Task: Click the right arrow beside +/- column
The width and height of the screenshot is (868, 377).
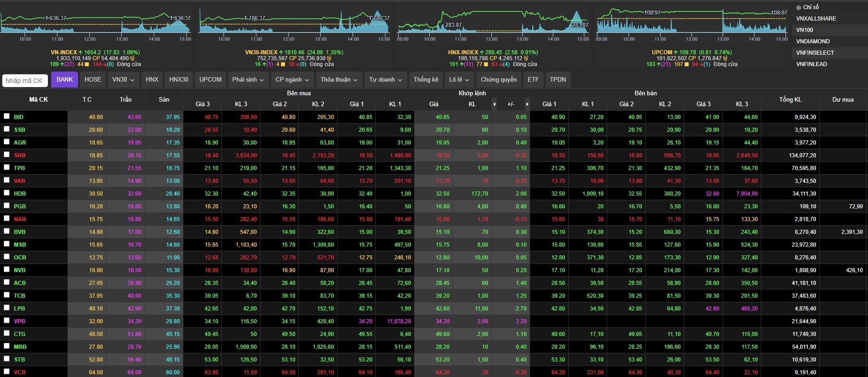Action: coord(527,104)
